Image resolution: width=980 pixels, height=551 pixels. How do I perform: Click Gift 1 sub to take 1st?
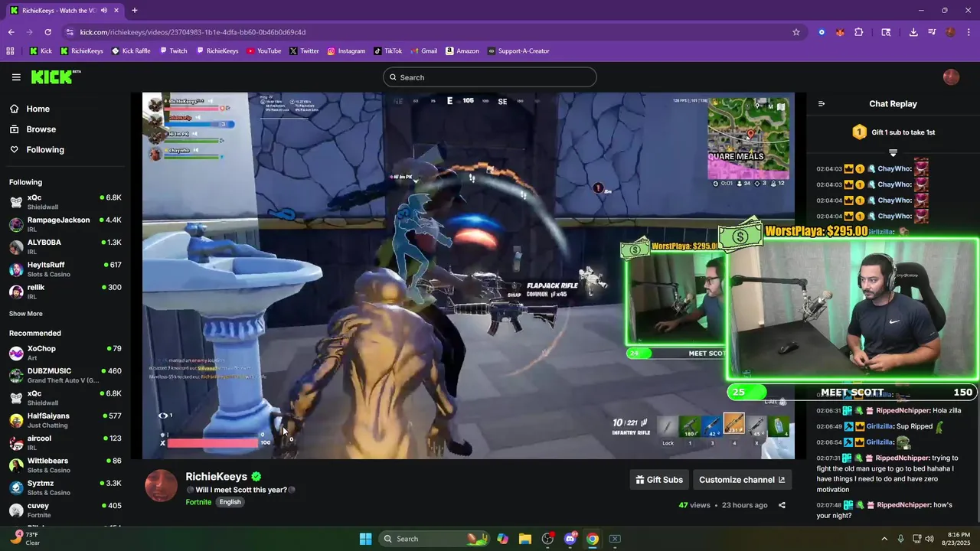[893, 132]
